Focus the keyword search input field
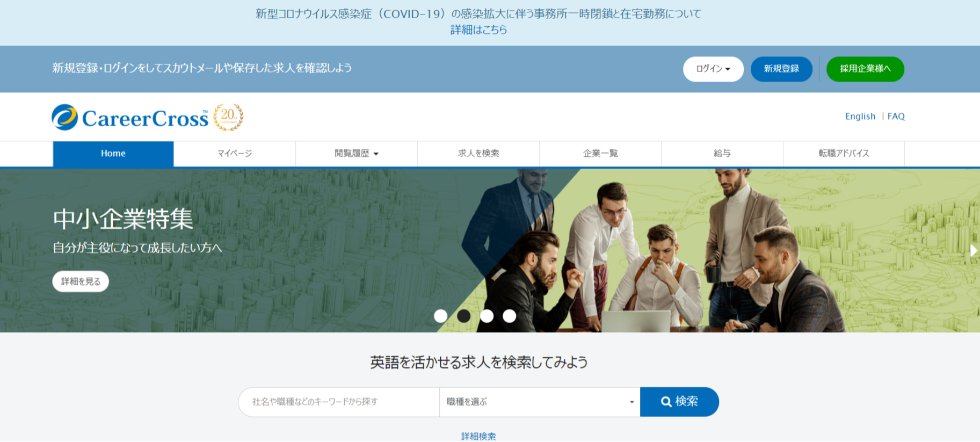 pyautogui.click(x=339, y=402)
